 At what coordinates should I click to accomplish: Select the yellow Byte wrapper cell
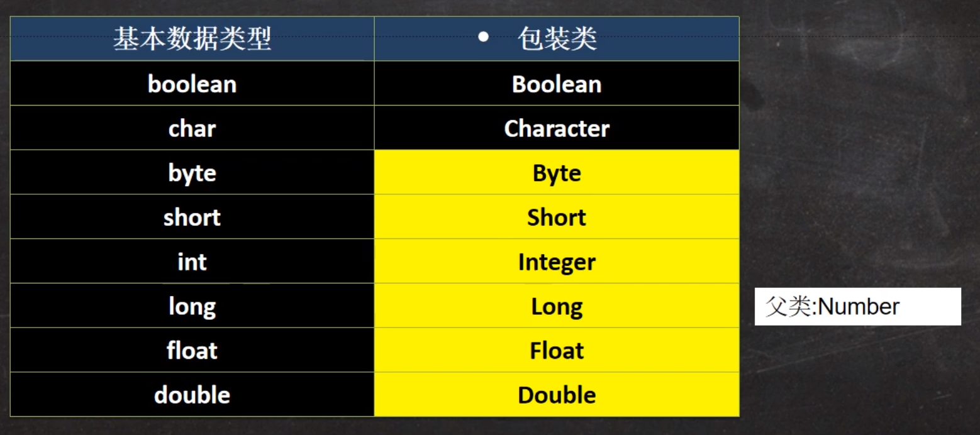tap(557, 173)
